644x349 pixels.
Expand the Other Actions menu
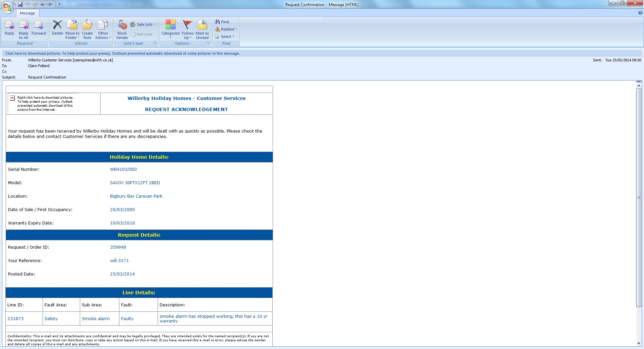tap(103, 30)
